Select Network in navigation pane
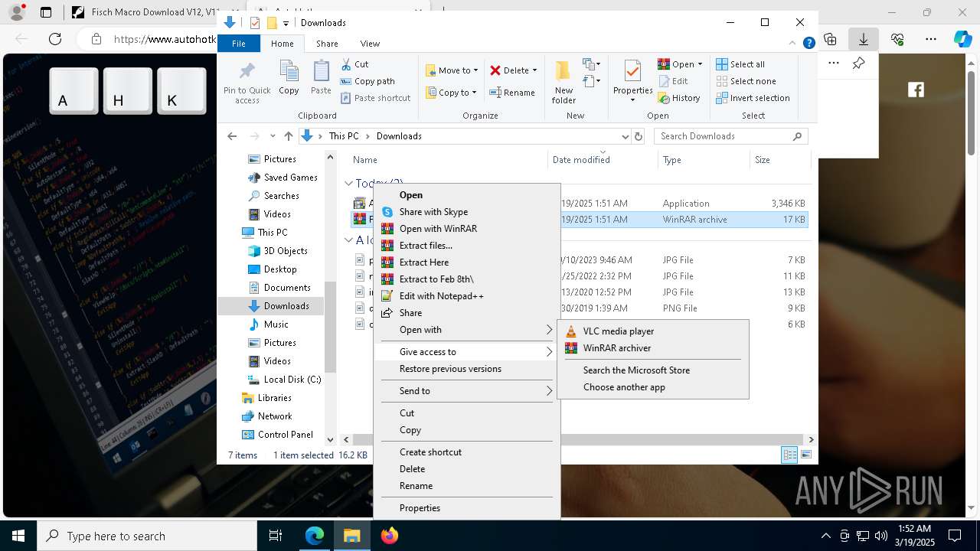Image resolution: width=980 pixels, height=551 pixels. point(266,416)
